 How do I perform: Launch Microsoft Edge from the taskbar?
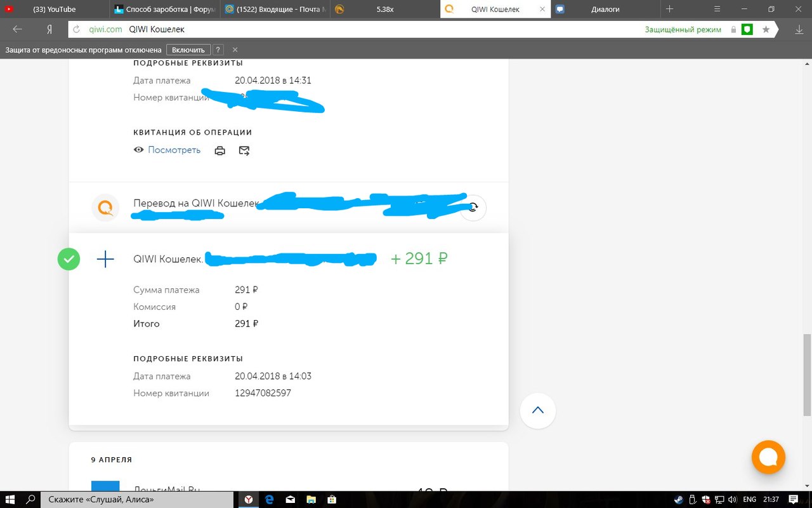[x=270, y=499]
